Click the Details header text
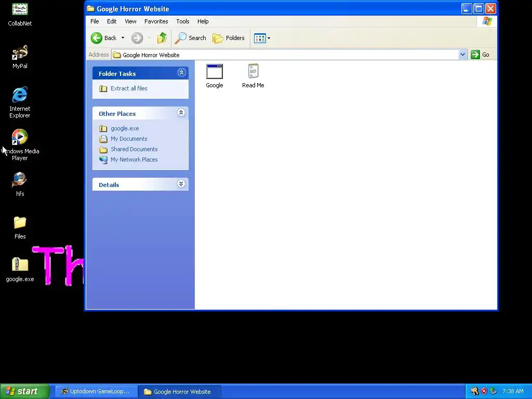 click(x=109, y=185)
